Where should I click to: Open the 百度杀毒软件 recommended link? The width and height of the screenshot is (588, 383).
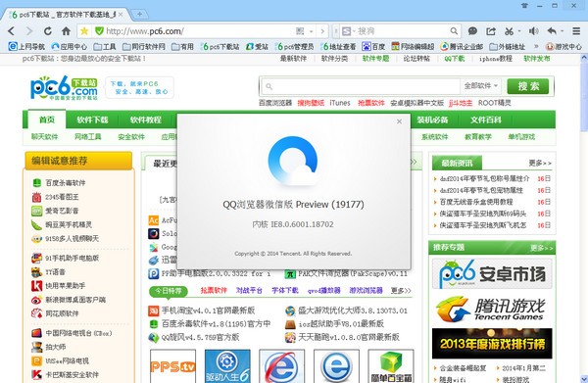click(x=66, y=183)
